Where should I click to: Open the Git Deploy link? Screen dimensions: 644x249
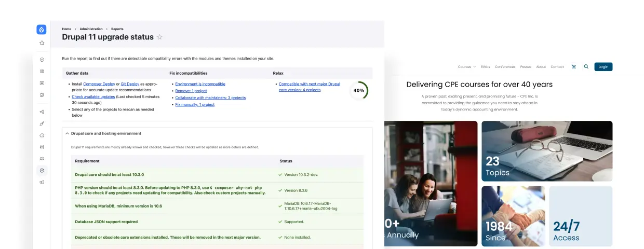click(x=130, y=84)
